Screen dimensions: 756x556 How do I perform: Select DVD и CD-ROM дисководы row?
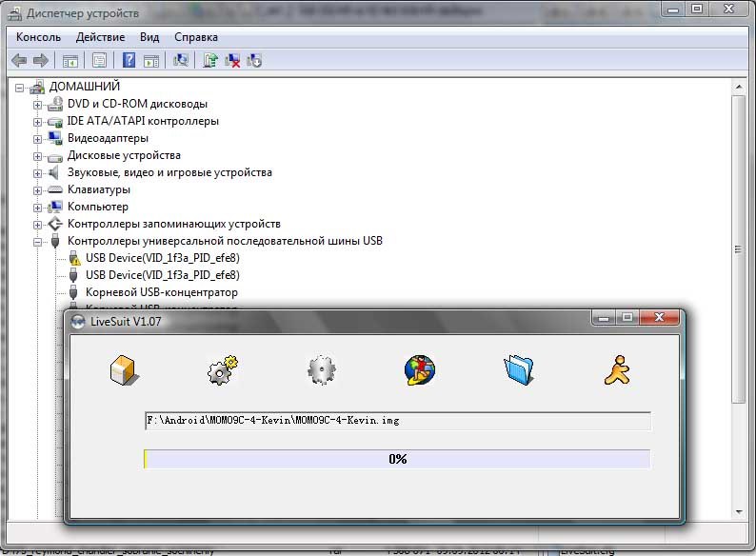click(x=137, y=104)
